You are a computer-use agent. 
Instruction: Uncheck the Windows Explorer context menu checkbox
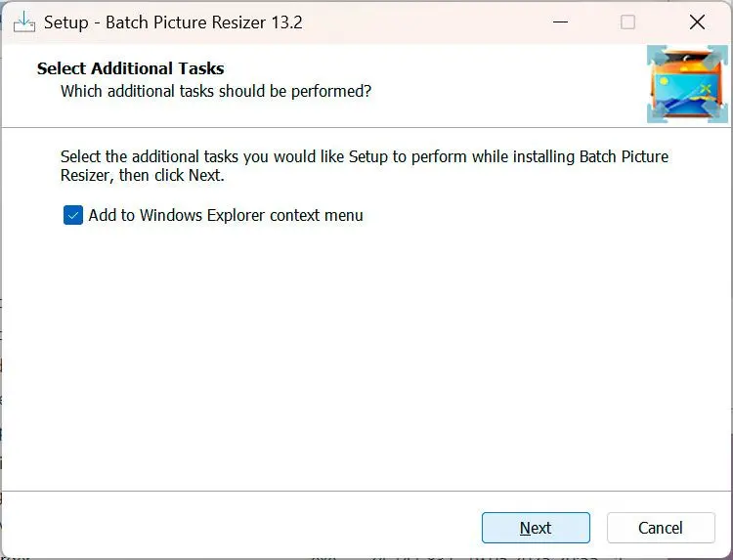73,215
